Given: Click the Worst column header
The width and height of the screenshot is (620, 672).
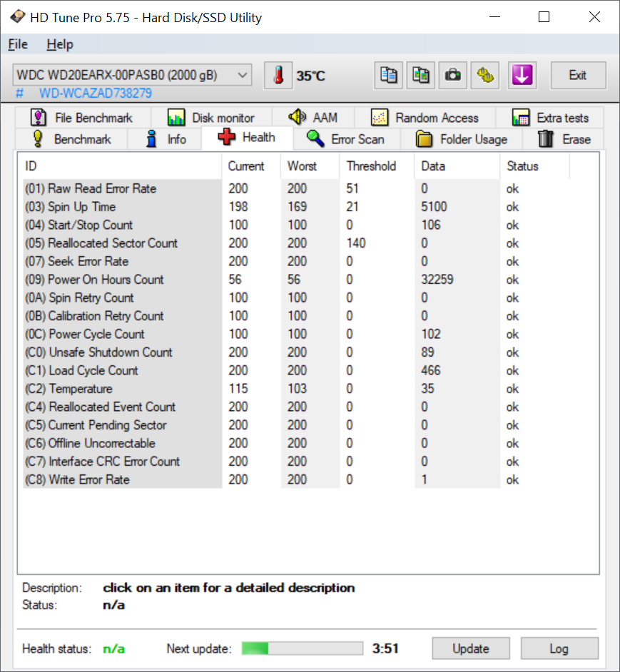Looking at the screenshot, I should tap(310, 166).
